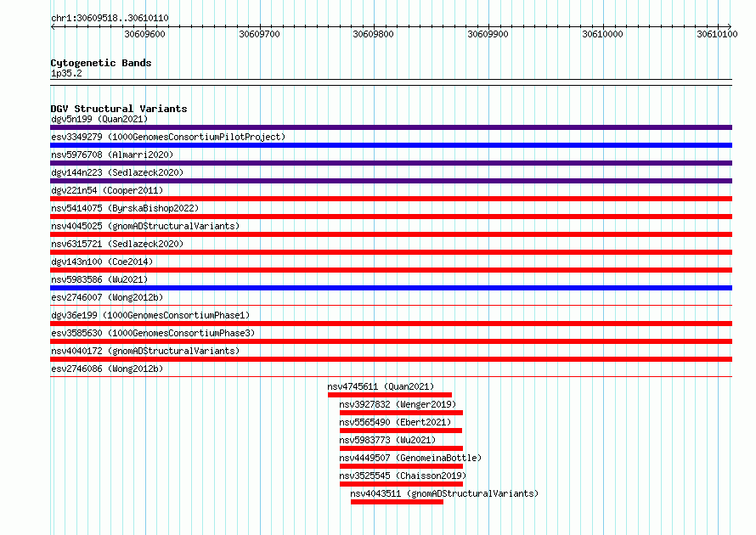The height and width of the screenshot is (535, 756).
Task: Click the red nsv6315721 bar
Action: point(391,252)
